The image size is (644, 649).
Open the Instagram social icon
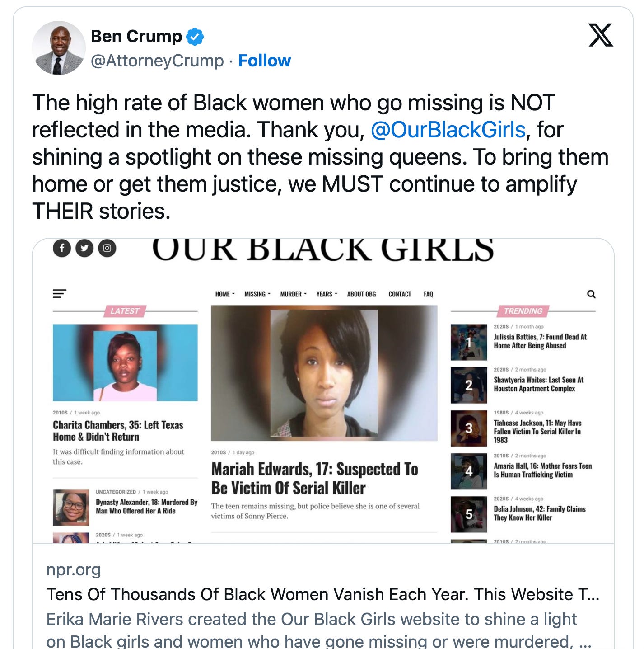coord(107,248)
